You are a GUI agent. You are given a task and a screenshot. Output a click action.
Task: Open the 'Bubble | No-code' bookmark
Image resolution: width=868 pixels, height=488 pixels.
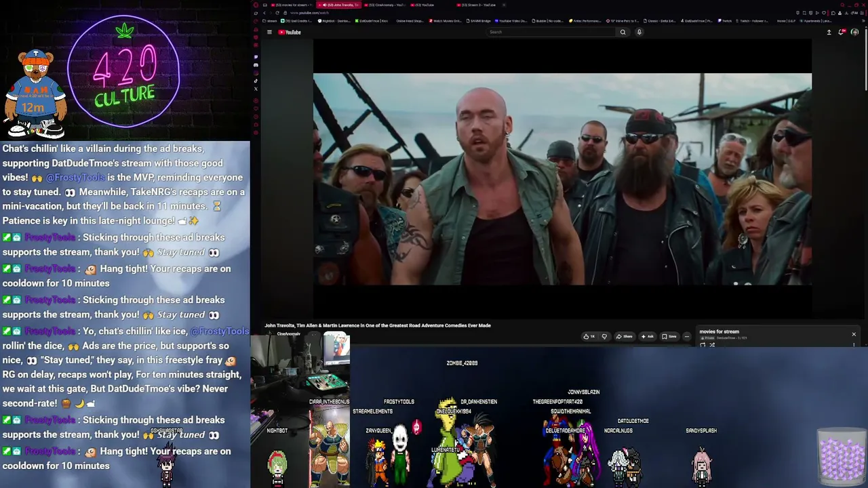point(549,21)
